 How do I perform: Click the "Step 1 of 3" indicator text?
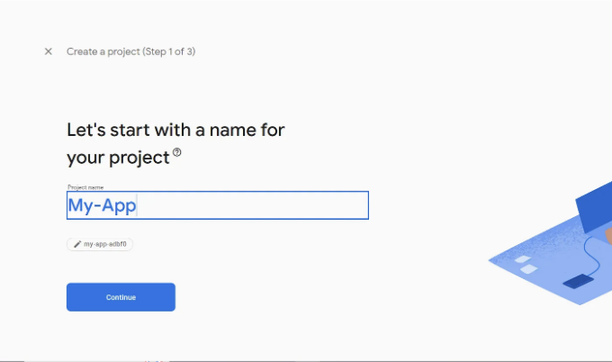[x=169, y=52]
